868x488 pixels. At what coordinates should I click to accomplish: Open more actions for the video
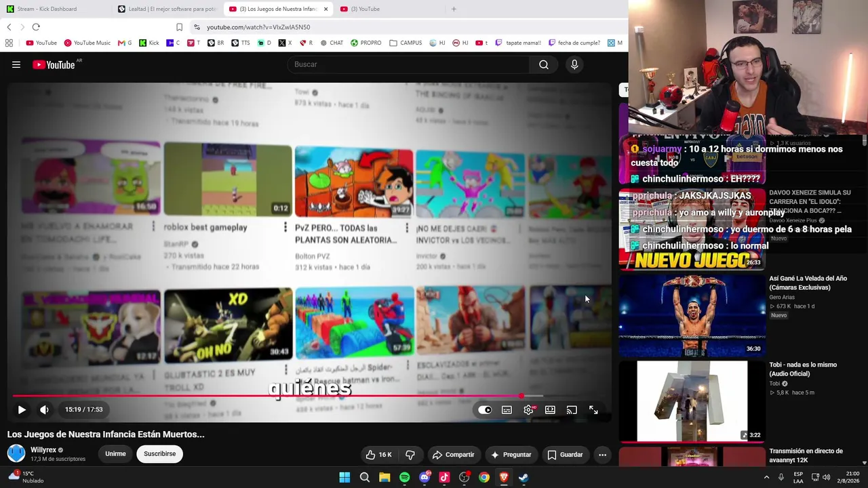pyautogui.click(x=602, y=455)
